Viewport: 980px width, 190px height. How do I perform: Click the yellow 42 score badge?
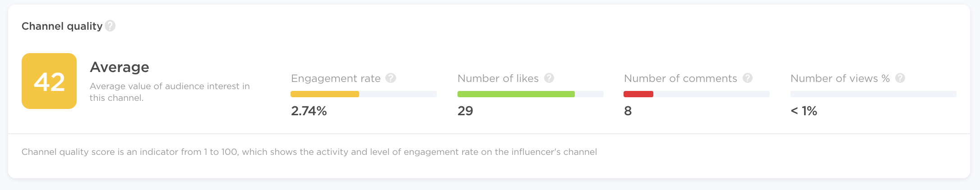49,81
